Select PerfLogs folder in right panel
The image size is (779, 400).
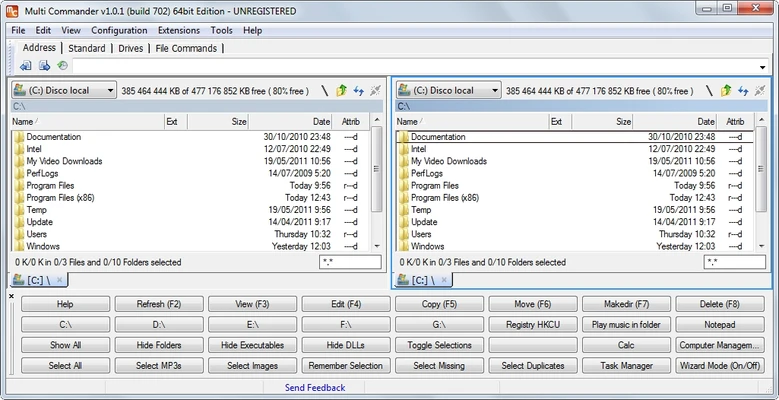pyautogui.click(x=575, y=173)
